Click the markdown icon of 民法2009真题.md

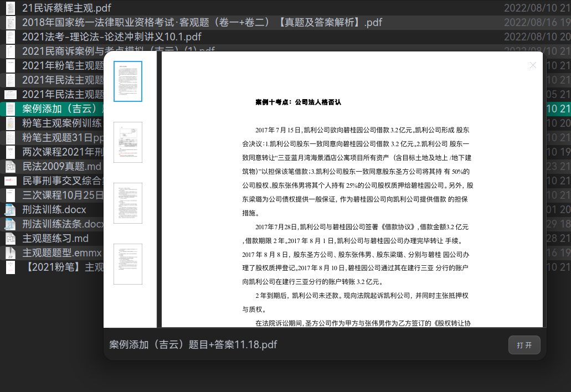(x=11, y=166)
